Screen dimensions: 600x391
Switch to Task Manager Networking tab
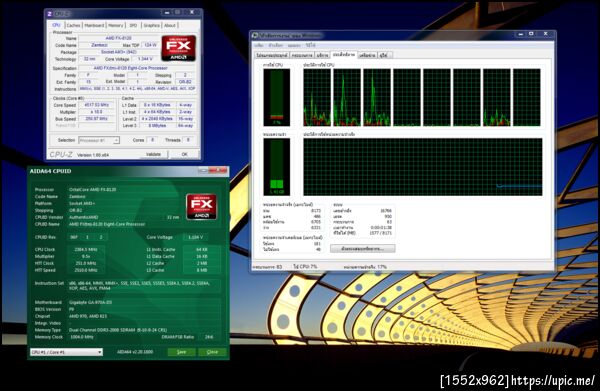pos(367,55)
